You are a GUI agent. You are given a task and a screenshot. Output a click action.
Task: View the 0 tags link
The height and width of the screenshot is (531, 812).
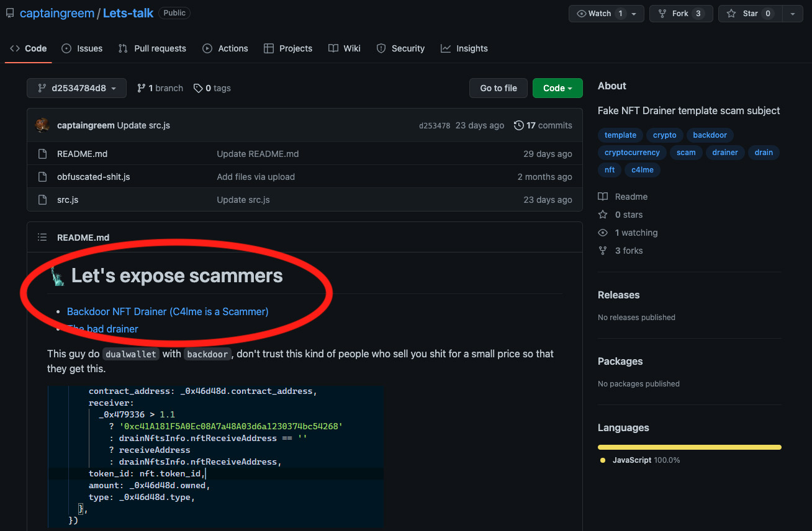point(212,88)
